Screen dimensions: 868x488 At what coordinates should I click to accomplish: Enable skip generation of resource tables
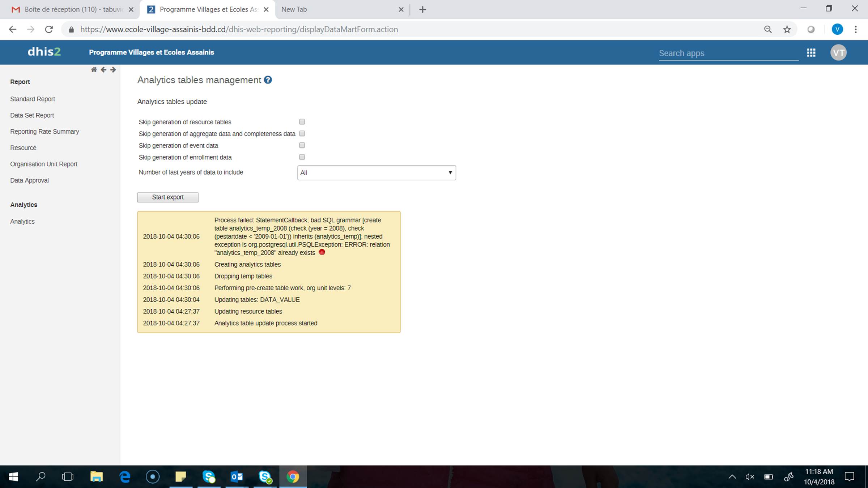(x=302, y=122)
